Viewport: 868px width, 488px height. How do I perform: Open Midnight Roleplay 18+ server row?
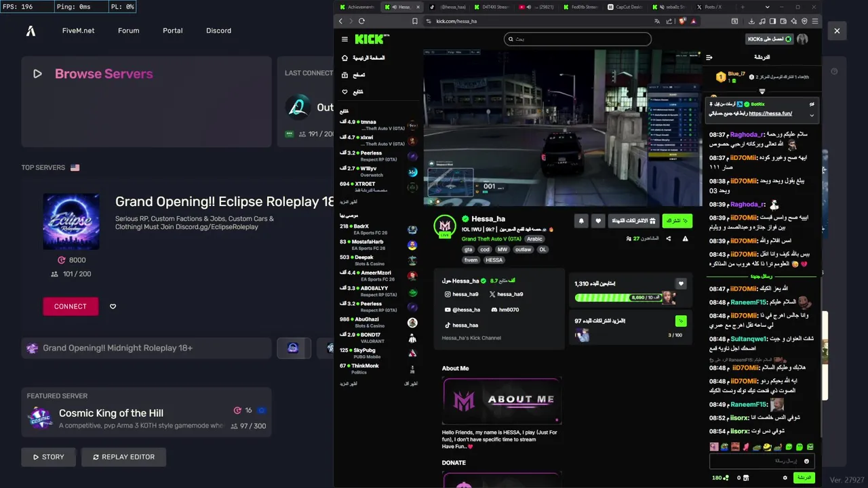click(146, 348)
